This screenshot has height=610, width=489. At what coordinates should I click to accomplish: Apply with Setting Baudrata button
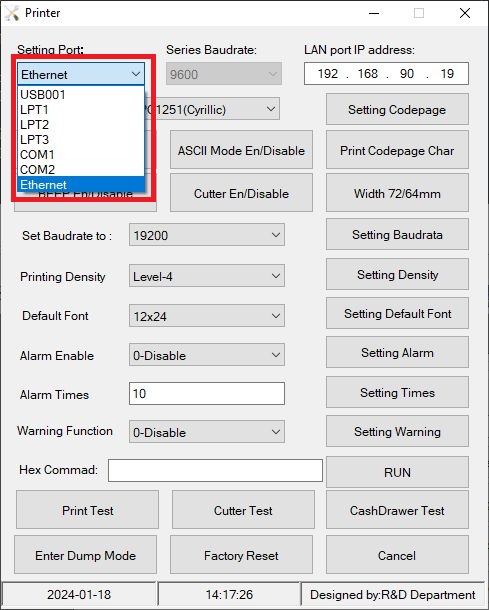tap(397, 235)
